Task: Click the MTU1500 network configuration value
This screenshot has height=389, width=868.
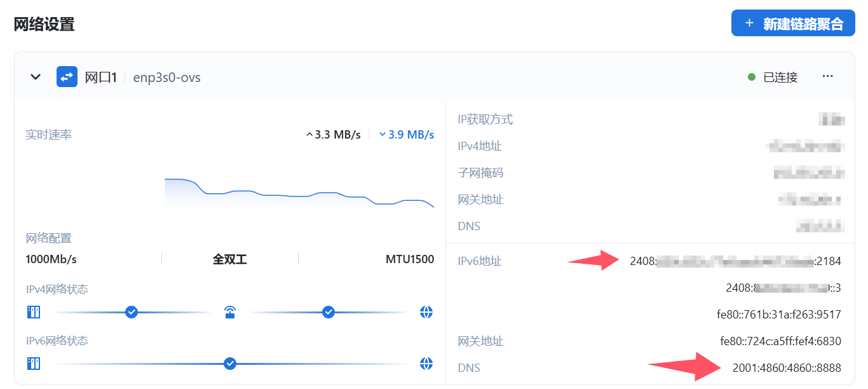Action: click(x=410, y=259)
